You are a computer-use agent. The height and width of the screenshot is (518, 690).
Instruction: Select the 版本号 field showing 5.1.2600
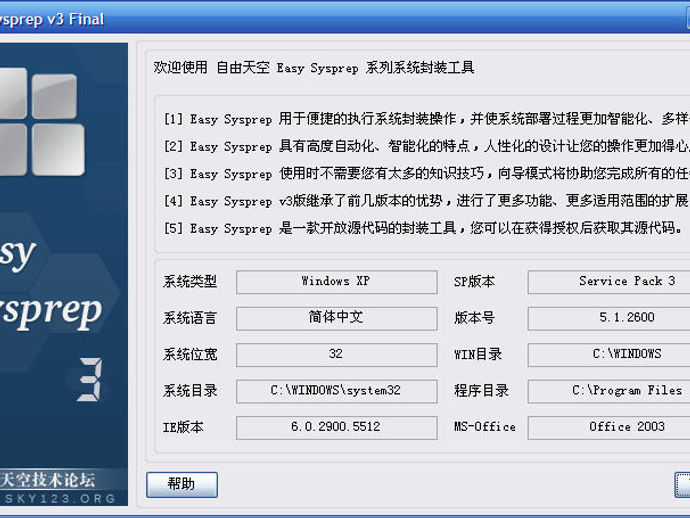tap(609, 318)
